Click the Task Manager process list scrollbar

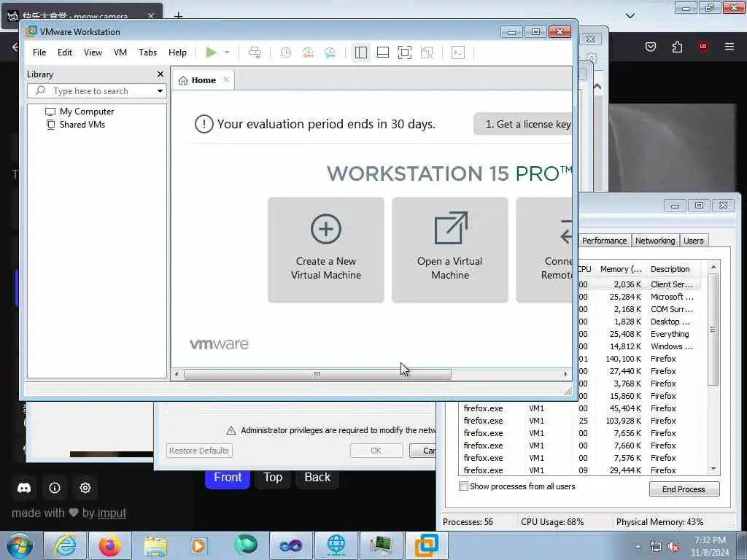[713, 329]
